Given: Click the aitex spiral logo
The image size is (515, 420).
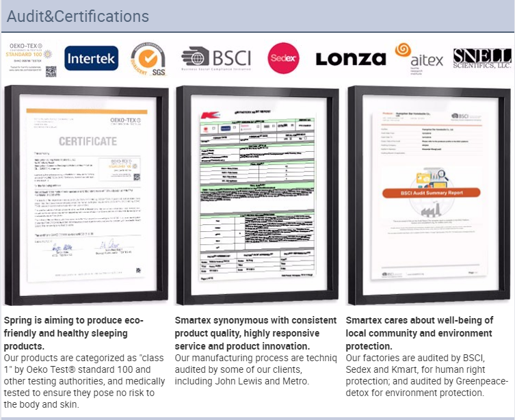Looking at the screenshot, I should [x=419, y=59].
